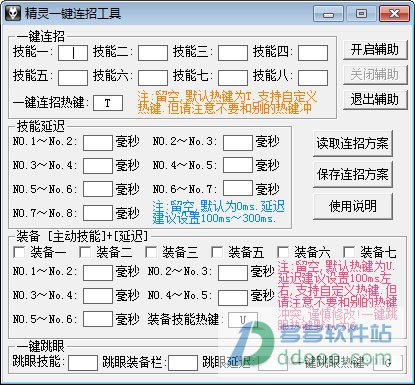Enable the 装备六 checkbox
The image size is (415, 385).
pyautogui.click(x=283, y=252)
